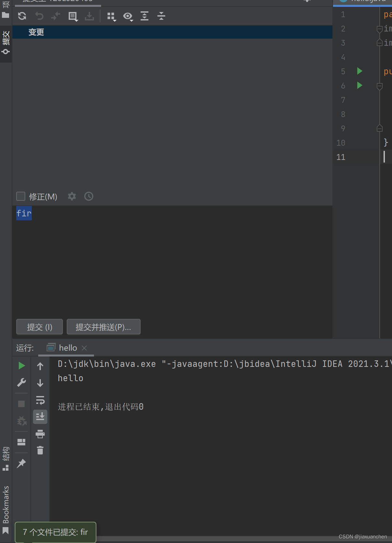Open the Group By dropdown
392x543 pixels.
point(111,17)
